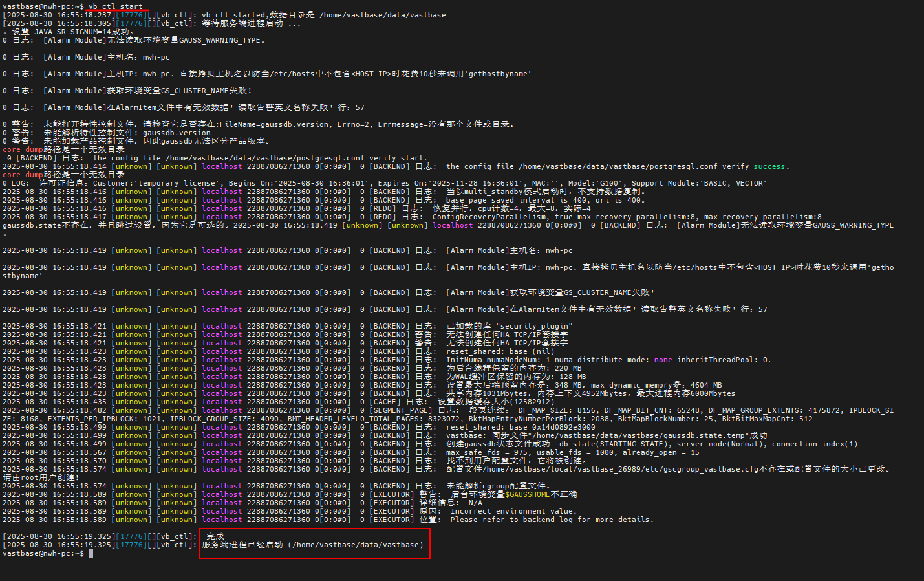Click "MAC:''" in the license line
Screen dimensions: 924x581
546,183
